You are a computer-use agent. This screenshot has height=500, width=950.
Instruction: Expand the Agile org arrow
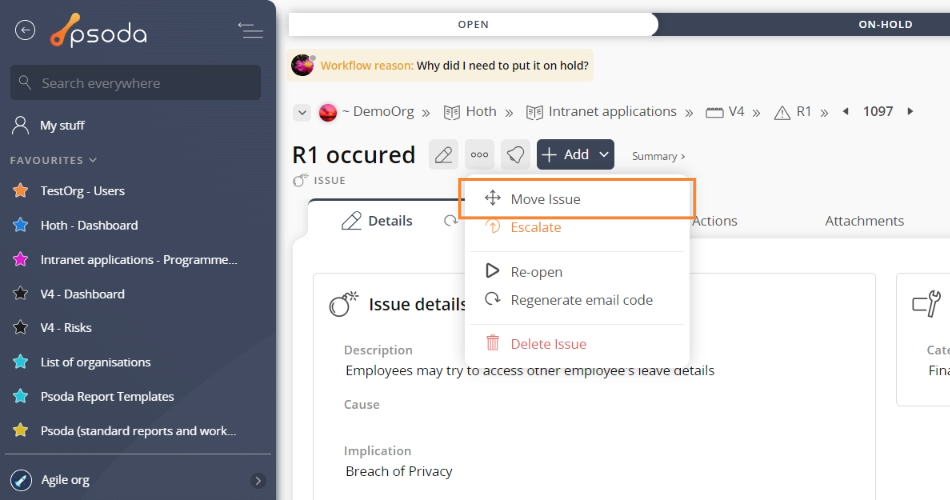click(258, 481)
